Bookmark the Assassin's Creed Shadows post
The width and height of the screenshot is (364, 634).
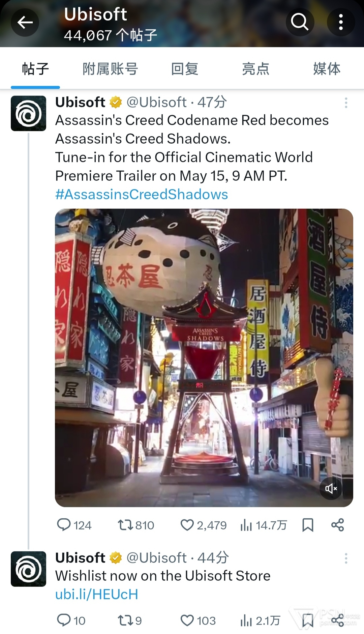pyautogui.click(x=308, y=525)
